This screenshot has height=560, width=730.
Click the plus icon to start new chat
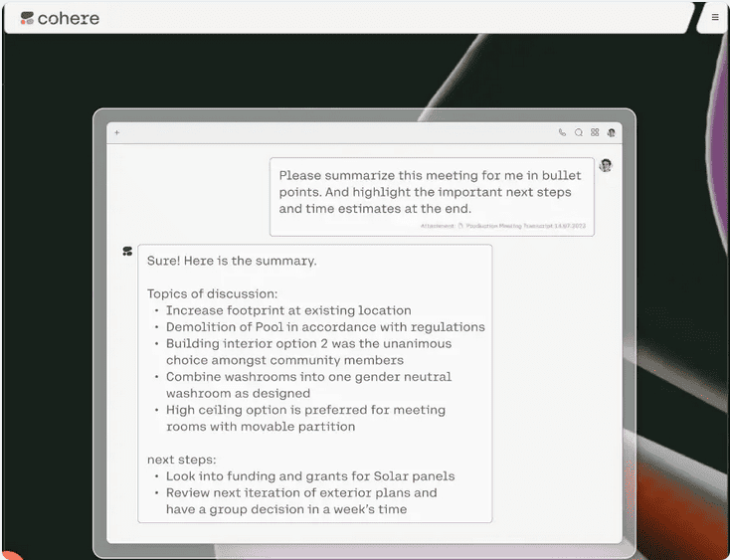point(116,132)
